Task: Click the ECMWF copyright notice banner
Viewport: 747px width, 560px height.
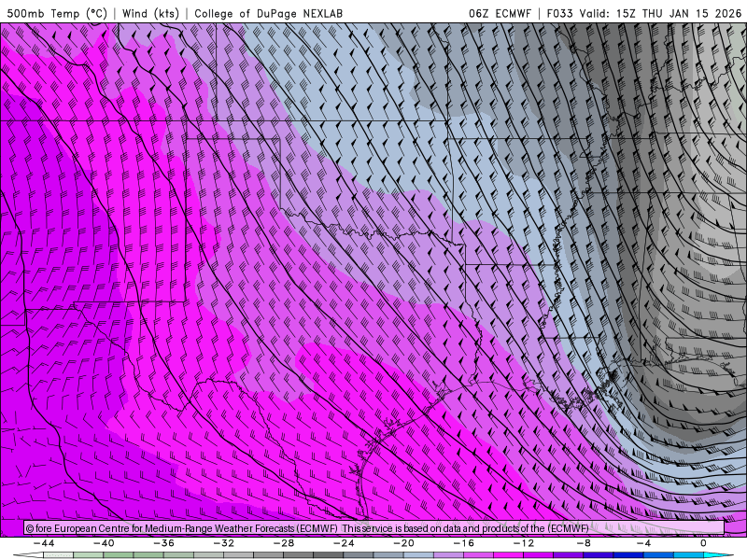Action: tap(374, 528)
